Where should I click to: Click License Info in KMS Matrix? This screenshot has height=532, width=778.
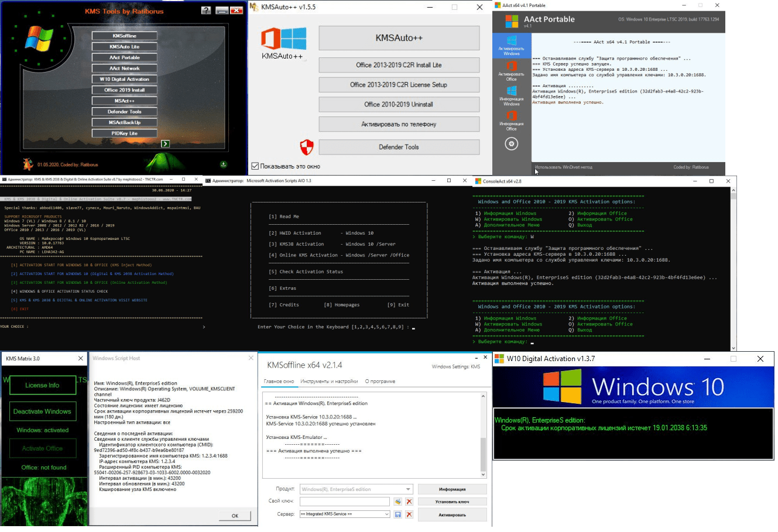(x=42, y=385)
